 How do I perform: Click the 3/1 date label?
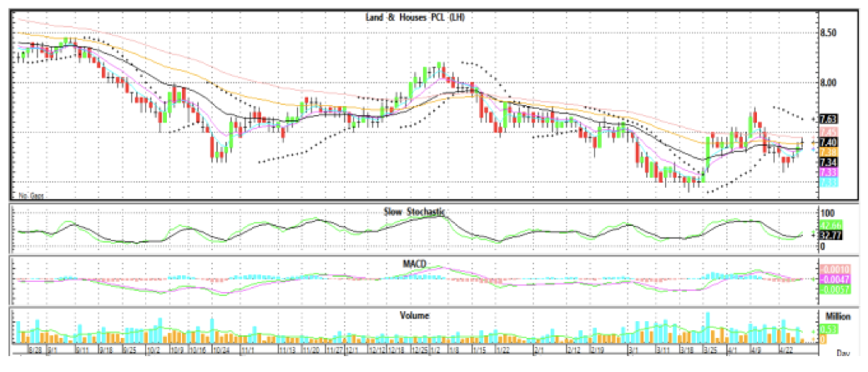click(x=633, y=349)
